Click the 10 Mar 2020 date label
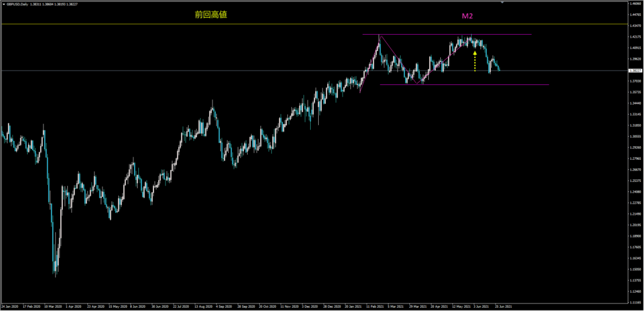Viewport: 644px width, 311px height. coord(53,307)
